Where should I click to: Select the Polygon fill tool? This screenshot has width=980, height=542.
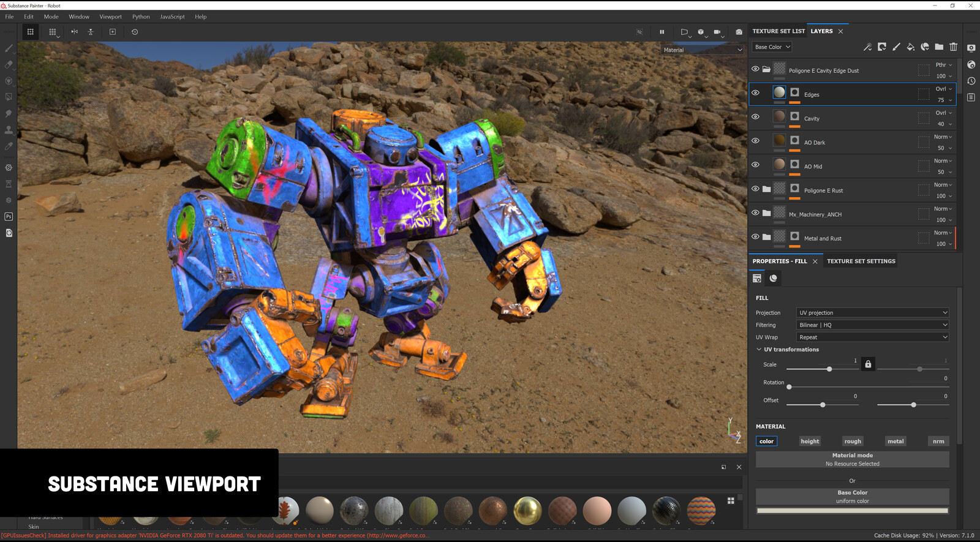pos(9,97)
